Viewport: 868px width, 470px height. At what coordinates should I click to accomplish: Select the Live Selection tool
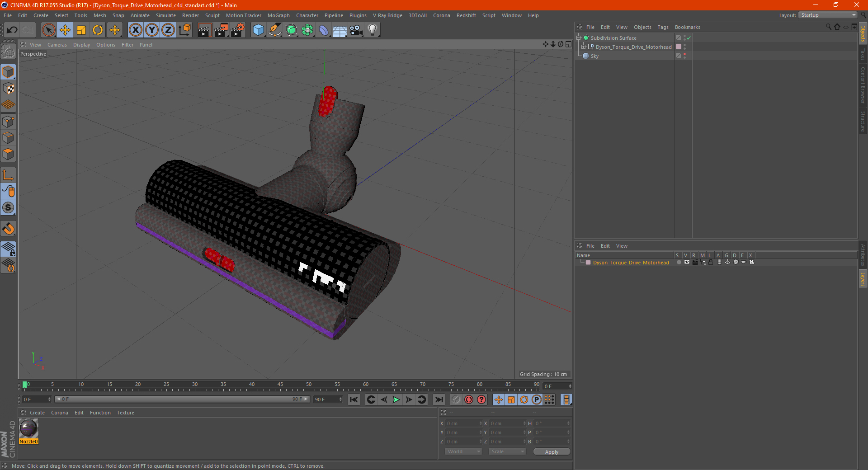(48, 30)
